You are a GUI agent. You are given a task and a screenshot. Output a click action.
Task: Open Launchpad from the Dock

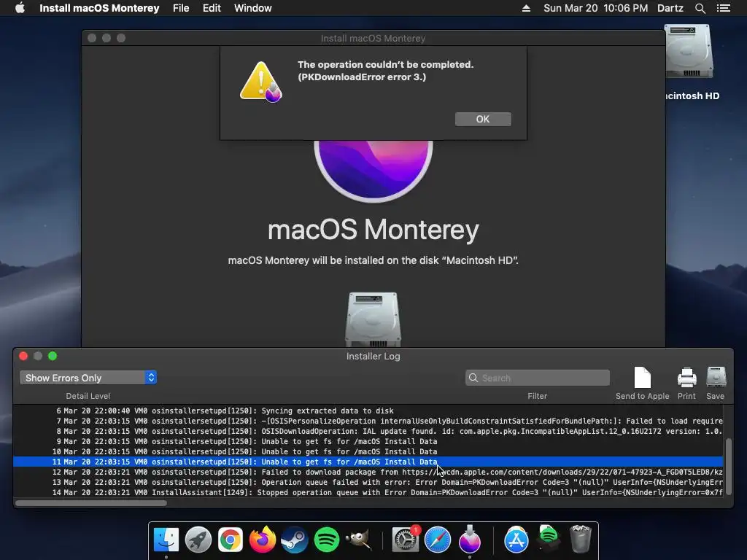198,540
